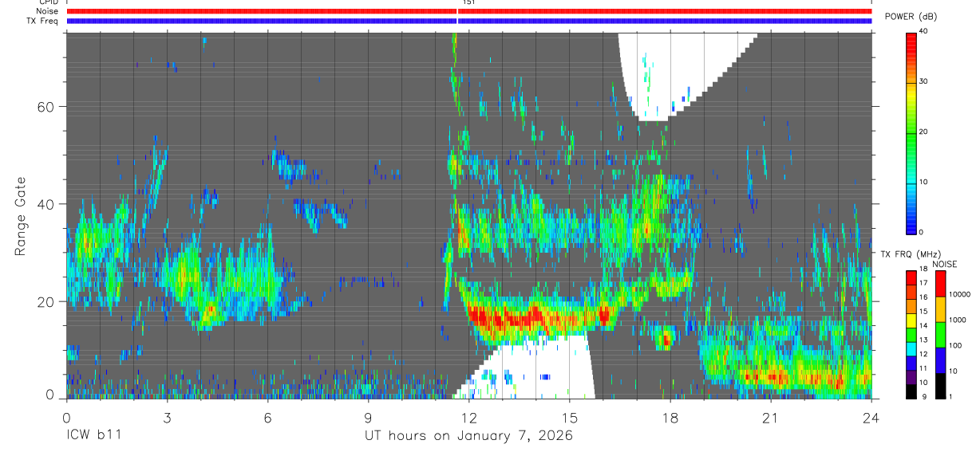Viewport: 980px width, 452px height.
Task: Click the 'Noise' row label at top left
Action: 47,11
